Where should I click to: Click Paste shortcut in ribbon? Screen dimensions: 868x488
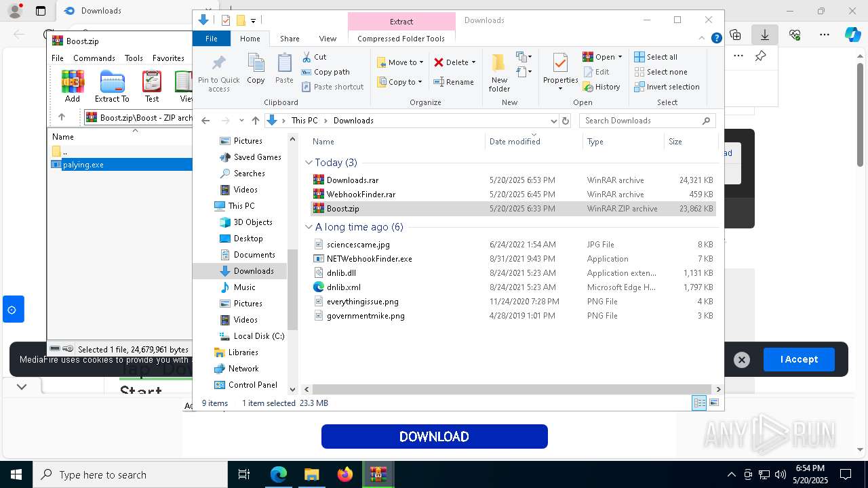coord(332,87)
